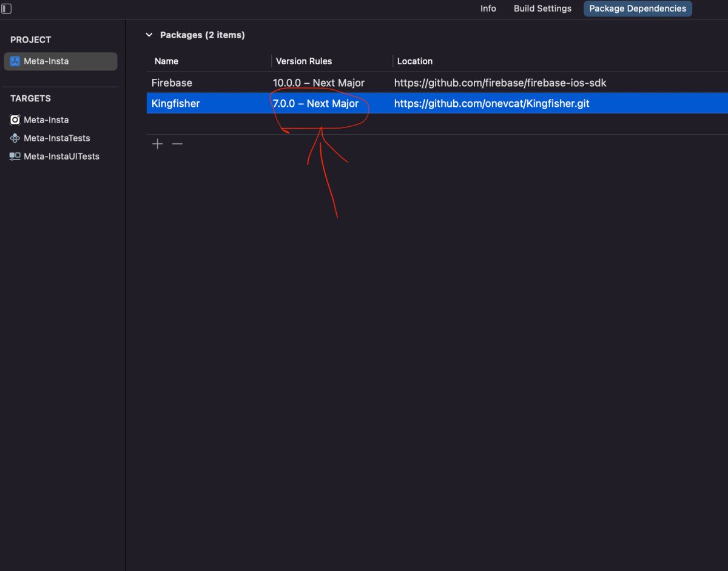Viewport: 728px width, 571px height.
Task: Click the Packages (2 items) heading
Action: pyautogui.click(x=202, y=35)
